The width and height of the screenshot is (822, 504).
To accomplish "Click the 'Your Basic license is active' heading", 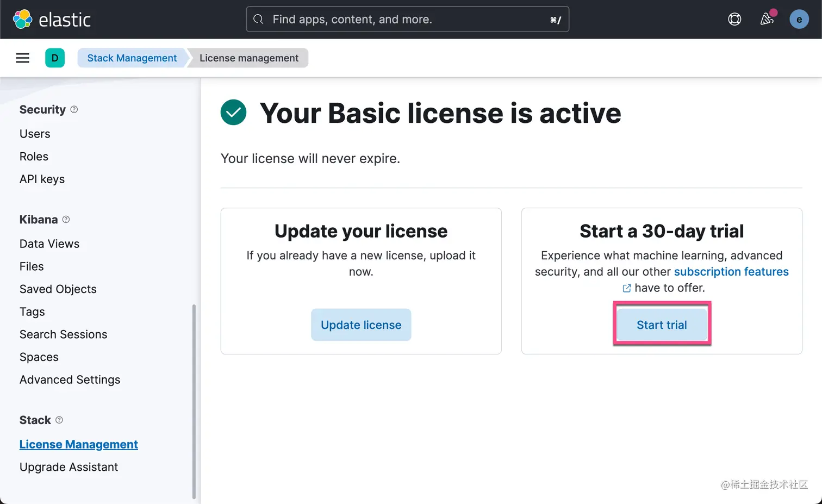I will [x=440, y=113].
